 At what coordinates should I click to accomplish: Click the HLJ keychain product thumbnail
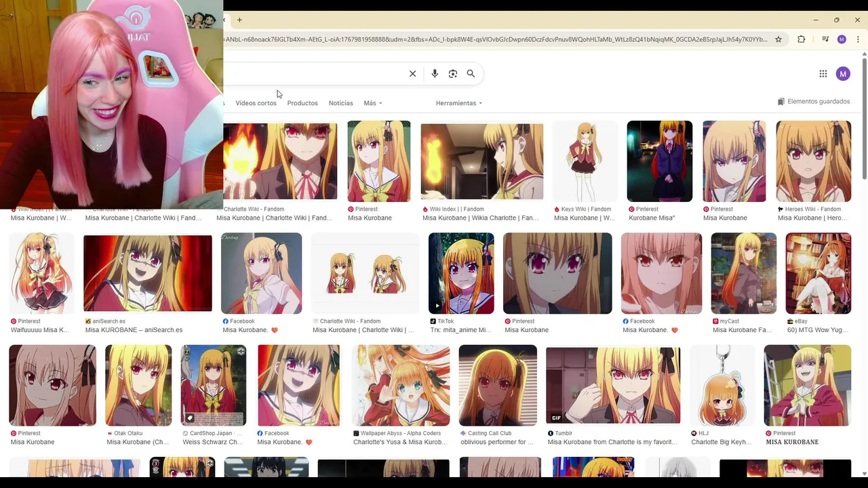[722, 385]
